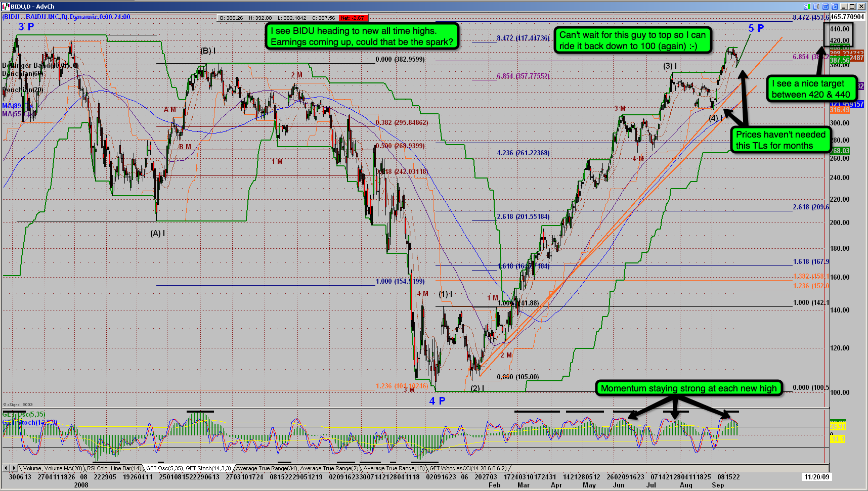Click the green 387.56 price marker on axis
Image resolution: width=868 pixels, height=491 pixels.
(x=840, y=60)
